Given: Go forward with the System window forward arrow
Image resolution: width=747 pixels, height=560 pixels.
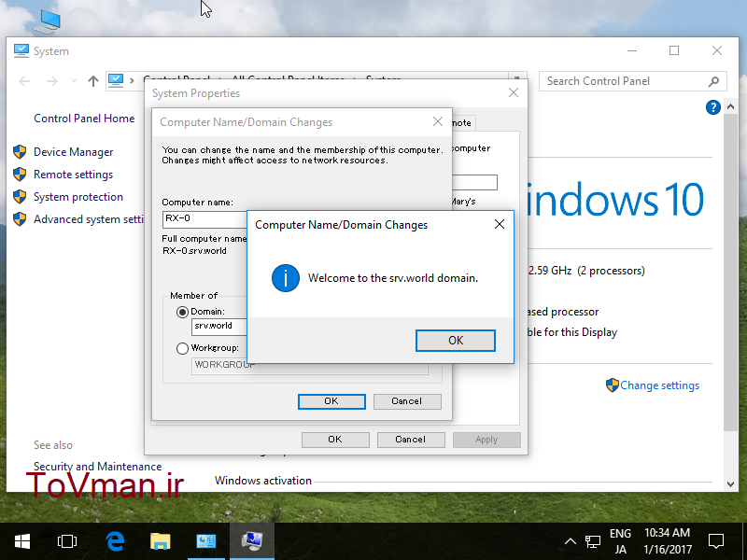Looking at the screenshot, I should (52, 81).
